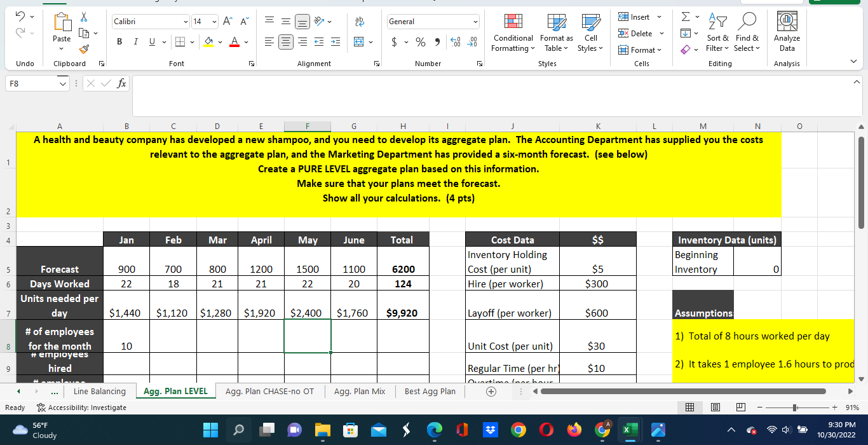Click Decrease Decimal icon
This screenshot has width=868, height=445.
[472, 42]
